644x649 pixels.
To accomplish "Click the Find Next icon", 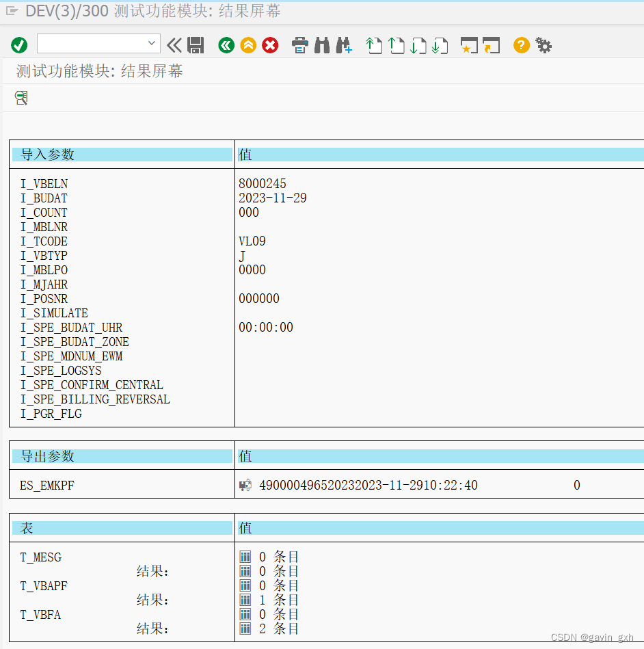I will [344, 45].
